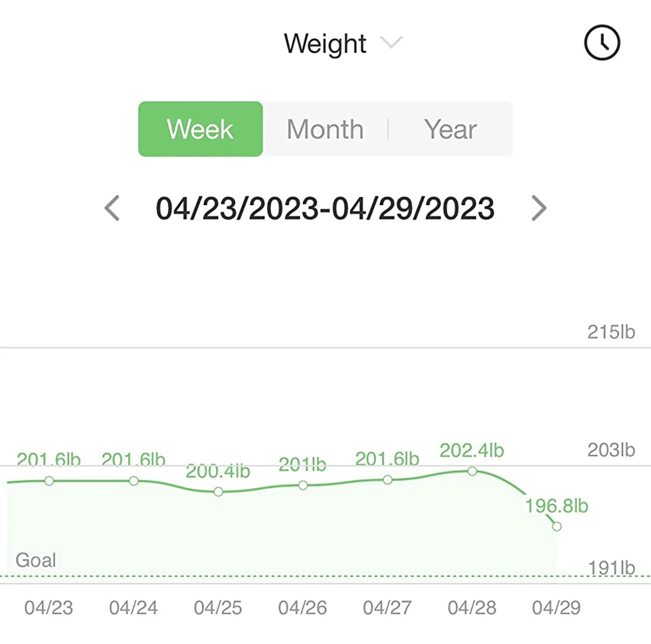The width and height of the screenshot is (651, 644).
Task: Go to the previous week arrow
Action: (x=112, y=208)
